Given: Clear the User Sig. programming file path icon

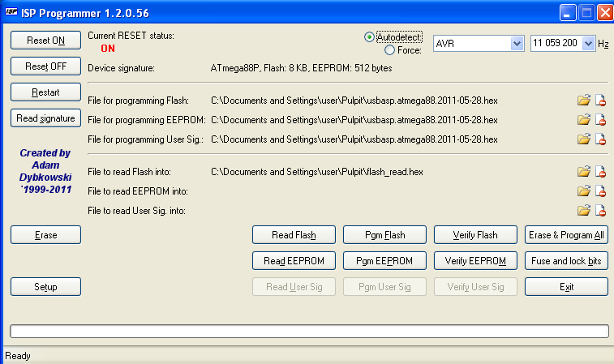Looking at the screenshot, I should coord(600,139).
